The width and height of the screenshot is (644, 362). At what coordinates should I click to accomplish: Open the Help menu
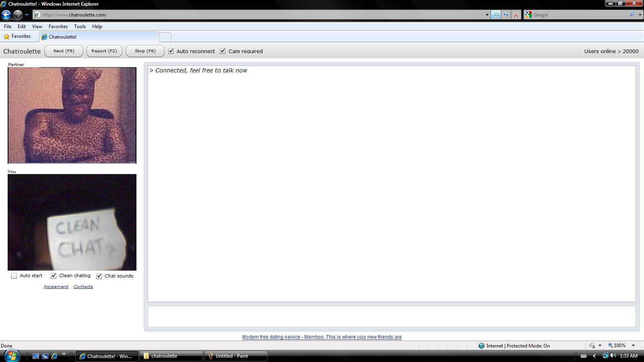[97, 27]
